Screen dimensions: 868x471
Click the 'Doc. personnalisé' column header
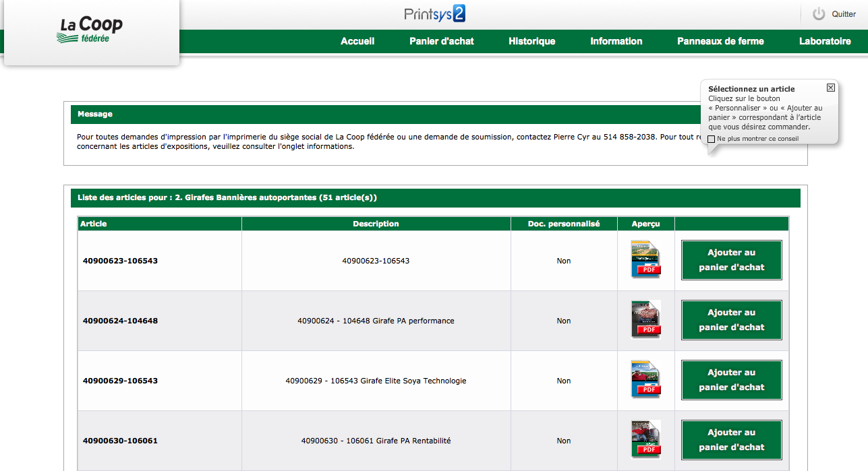point(564,224)
